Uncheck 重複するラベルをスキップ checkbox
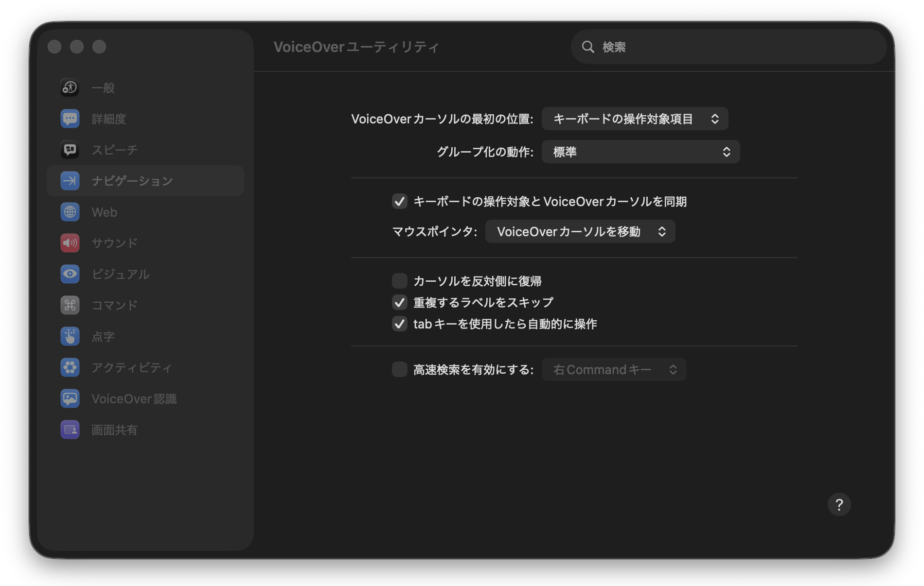Image resolution: width=924 pixels, height=586 pixels. click(x=400, y=302)
